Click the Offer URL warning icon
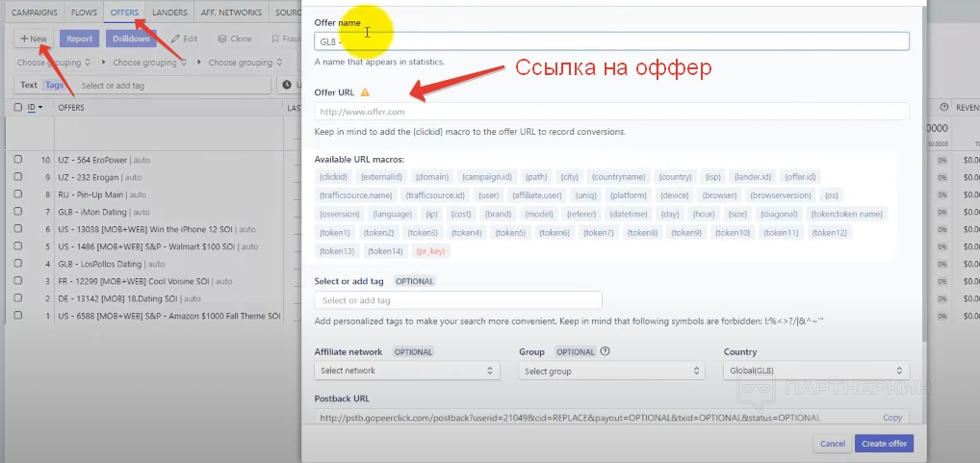Image resolution: width=980 pixels, height=463 pixels. (365, 92)
